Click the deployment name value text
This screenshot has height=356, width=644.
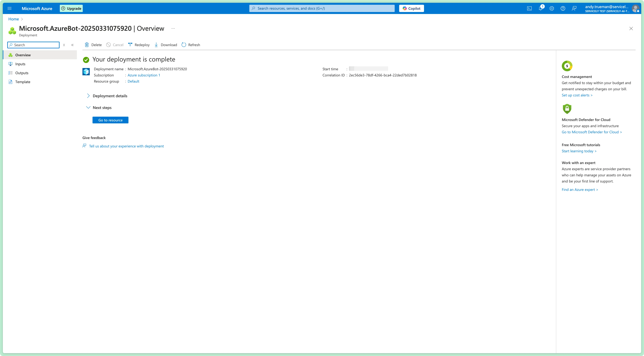(157, 69)
